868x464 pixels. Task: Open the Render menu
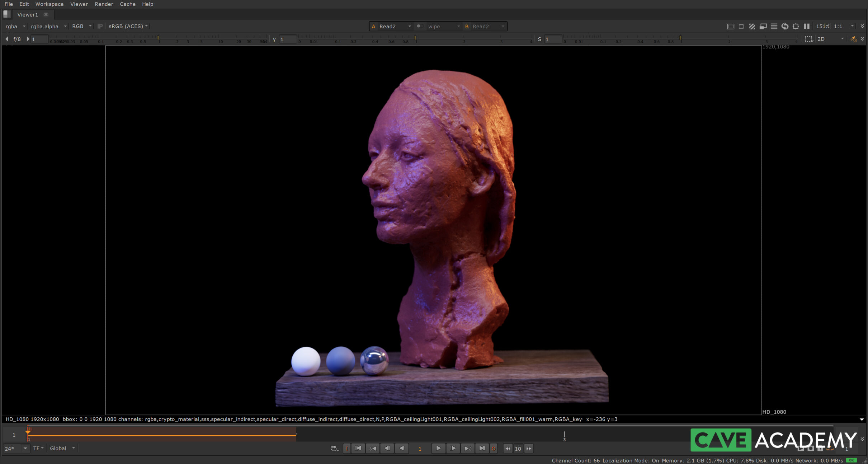coord(104,4)
